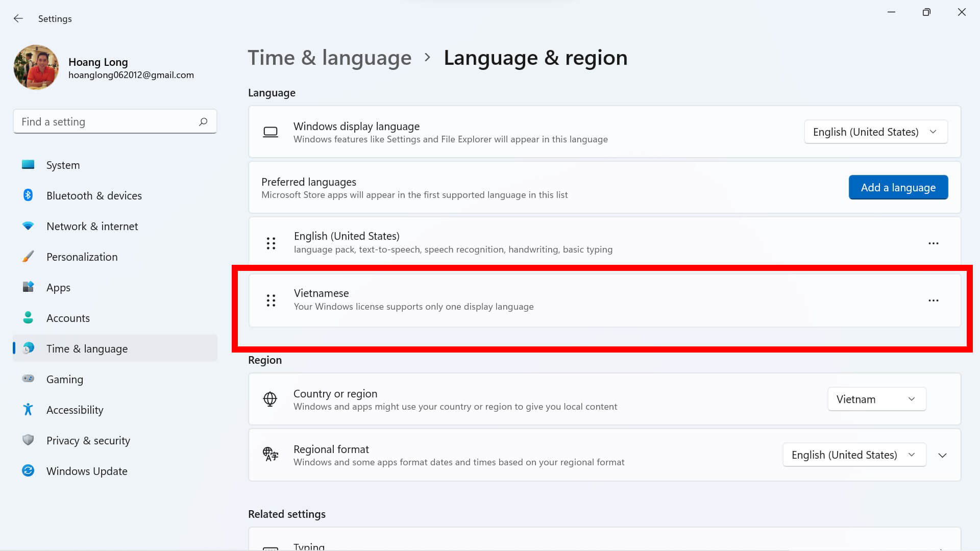Close the Settings window
This screenshot has width=980, height=551.
[962, 12]
